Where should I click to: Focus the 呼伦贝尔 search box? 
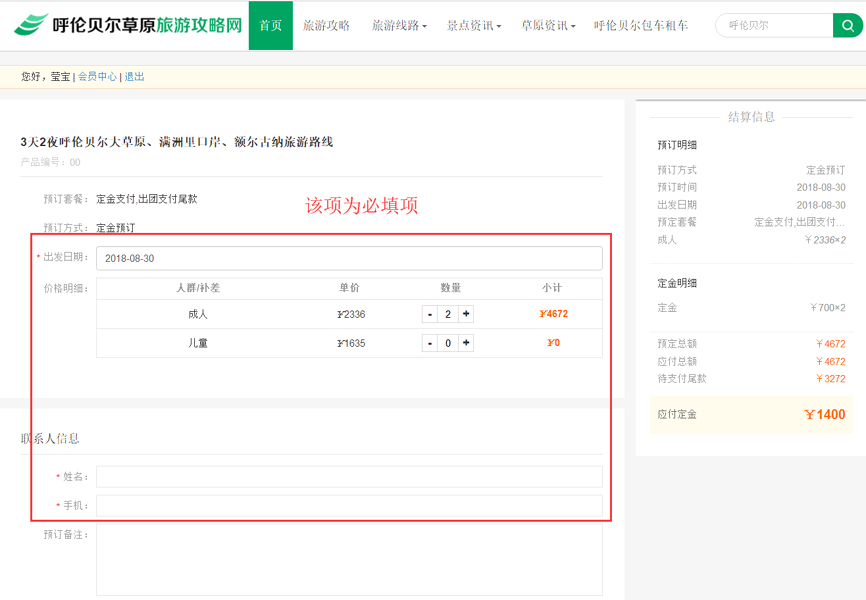pyautogui.click(x=774, y=25)
